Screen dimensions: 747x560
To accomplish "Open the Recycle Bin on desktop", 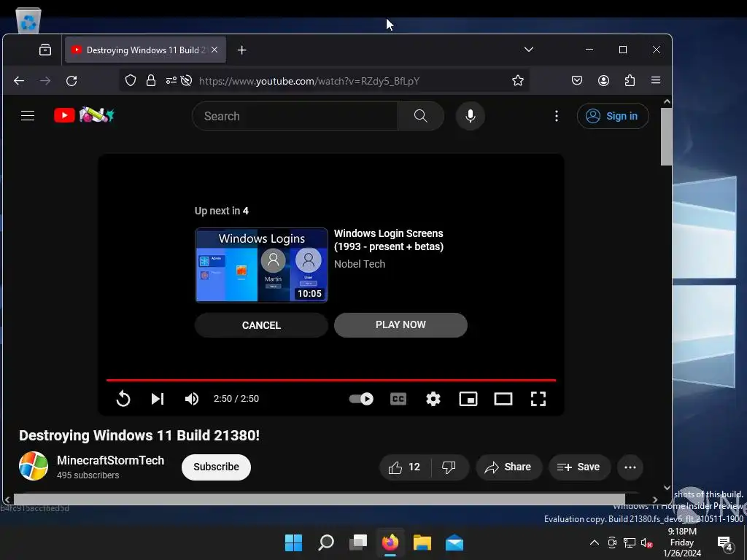I will (x=28, y=21).
